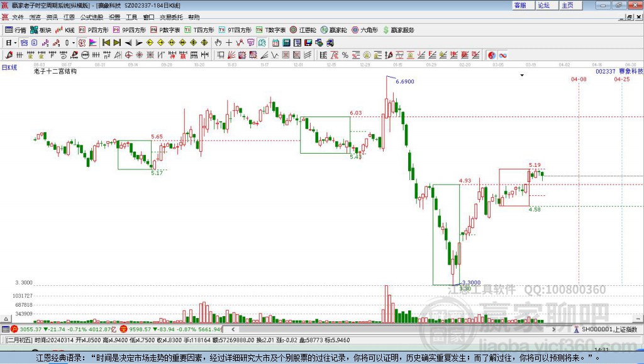The height and width of the screenshot is (364, 644).
Task: Open the 窗口 menu
Action: point(148,17)
